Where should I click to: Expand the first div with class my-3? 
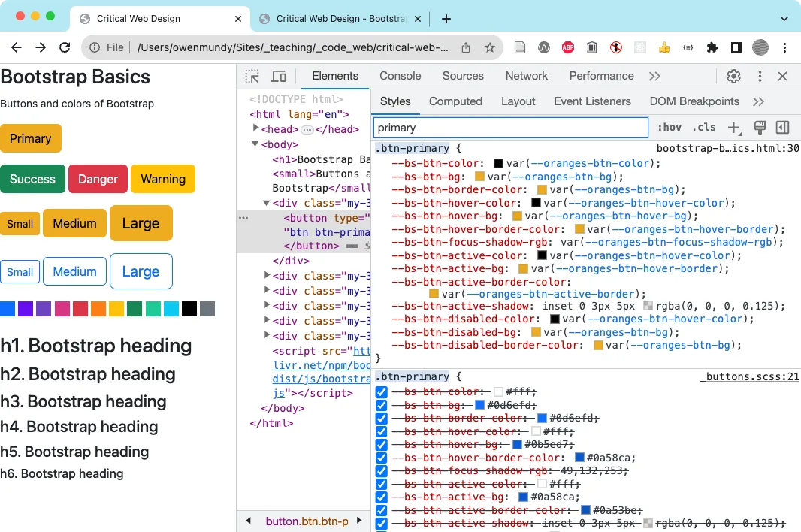coord(268,276)
